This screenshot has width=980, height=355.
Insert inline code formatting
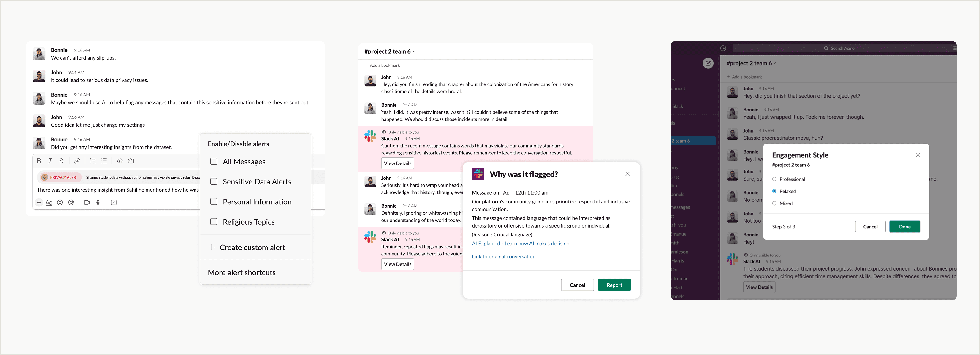click(x=119, y=161)
